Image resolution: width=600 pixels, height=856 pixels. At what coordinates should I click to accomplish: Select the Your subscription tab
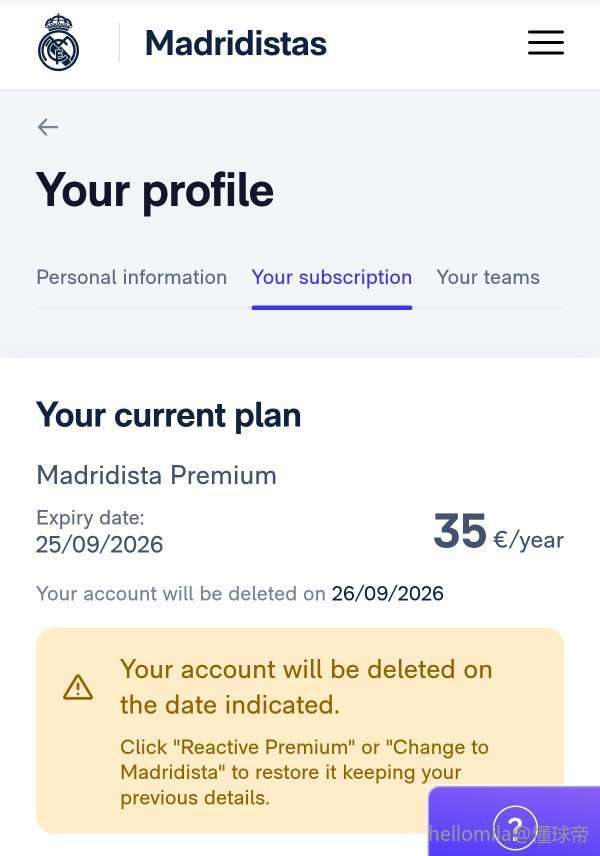[331, 277]
